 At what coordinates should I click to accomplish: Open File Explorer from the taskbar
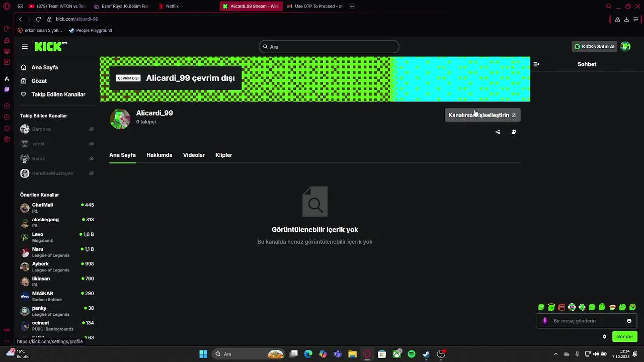(352, 354)
